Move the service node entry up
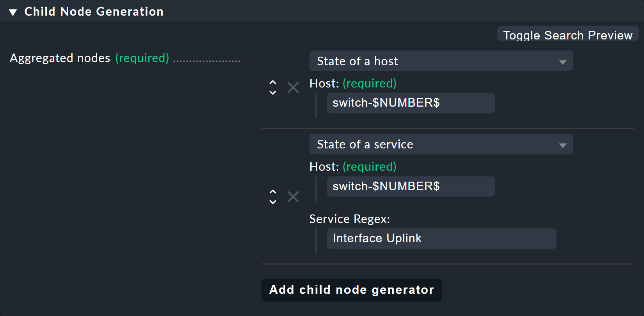Screen dimensions: 644x316 tap(273, 192)
